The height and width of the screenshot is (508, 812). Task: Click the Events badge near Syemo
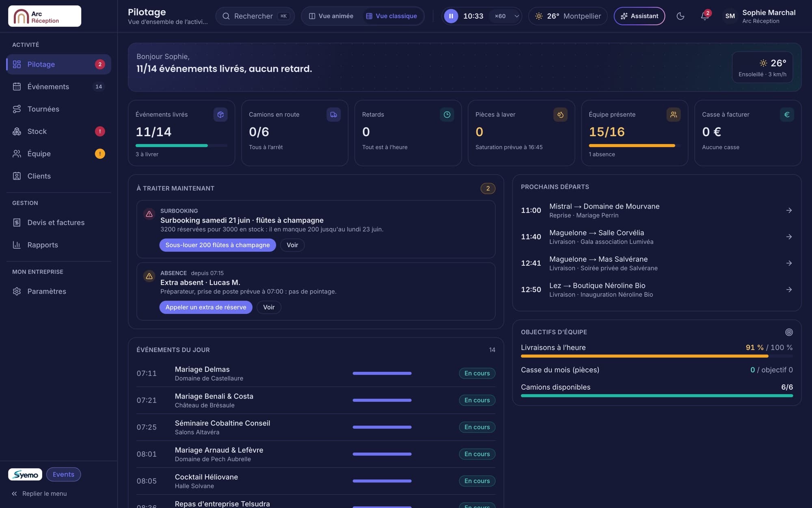click(63, 474)
